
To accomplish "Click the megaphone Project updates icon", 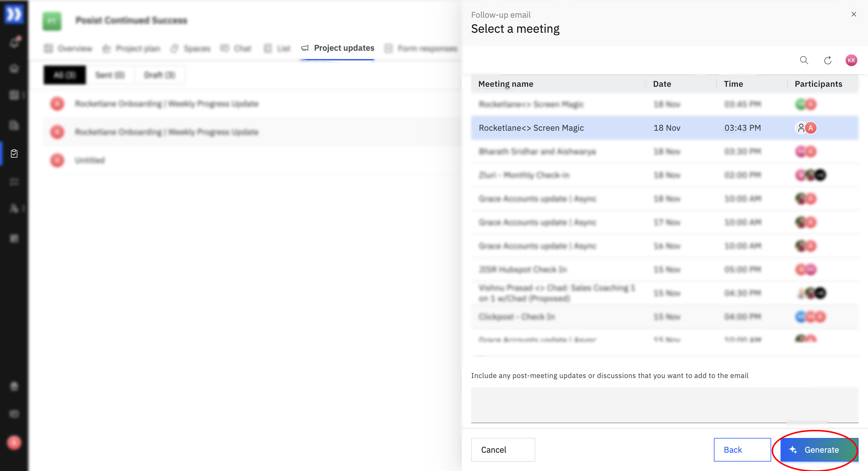I will tap(305, 48).
